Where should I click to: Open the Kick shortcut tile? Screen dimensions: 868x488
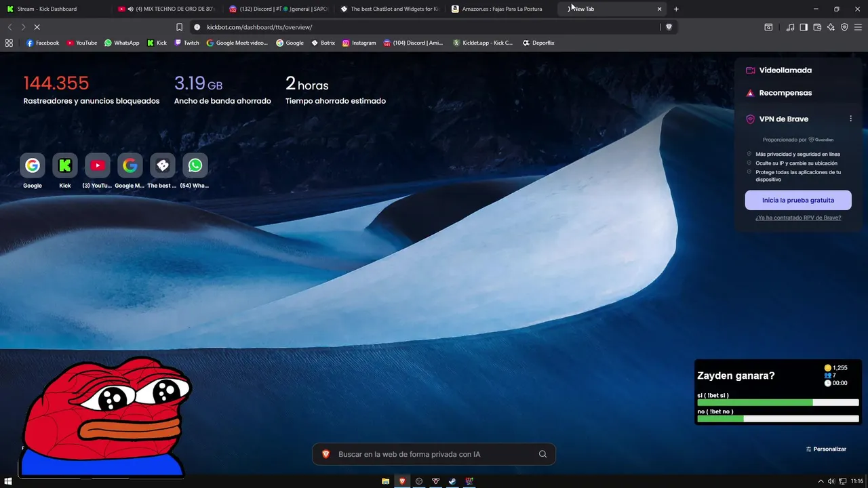(65, 165)
